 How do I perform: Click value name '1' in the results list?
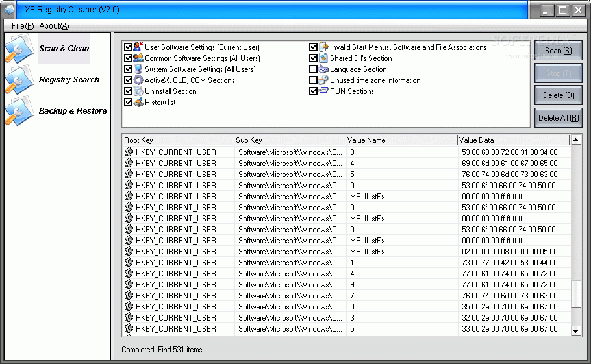(352, 262)
